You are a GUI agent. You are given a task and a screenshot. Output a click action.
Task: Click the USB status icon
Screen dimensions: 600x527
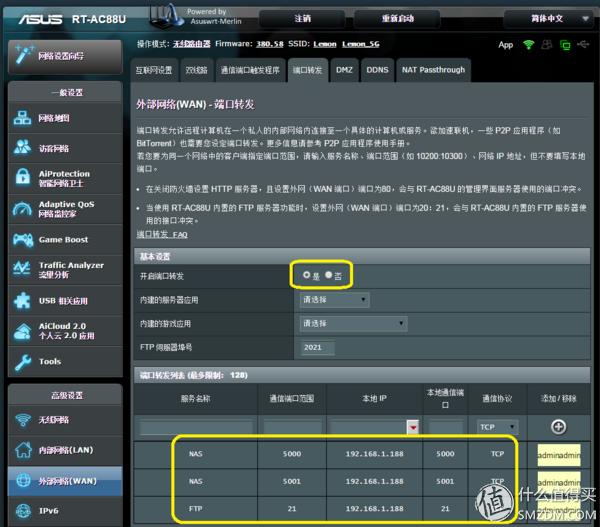tap(583, 45)
